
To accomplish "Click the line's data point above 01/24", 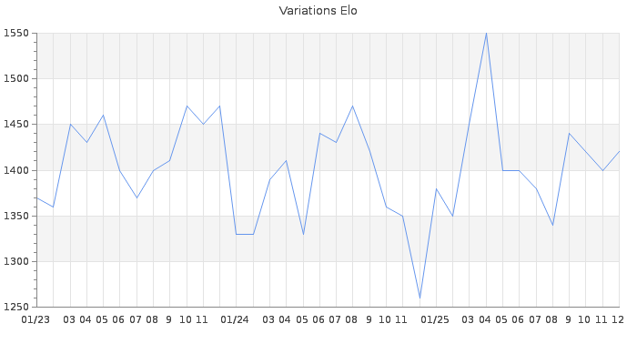I will click(237, 234).
